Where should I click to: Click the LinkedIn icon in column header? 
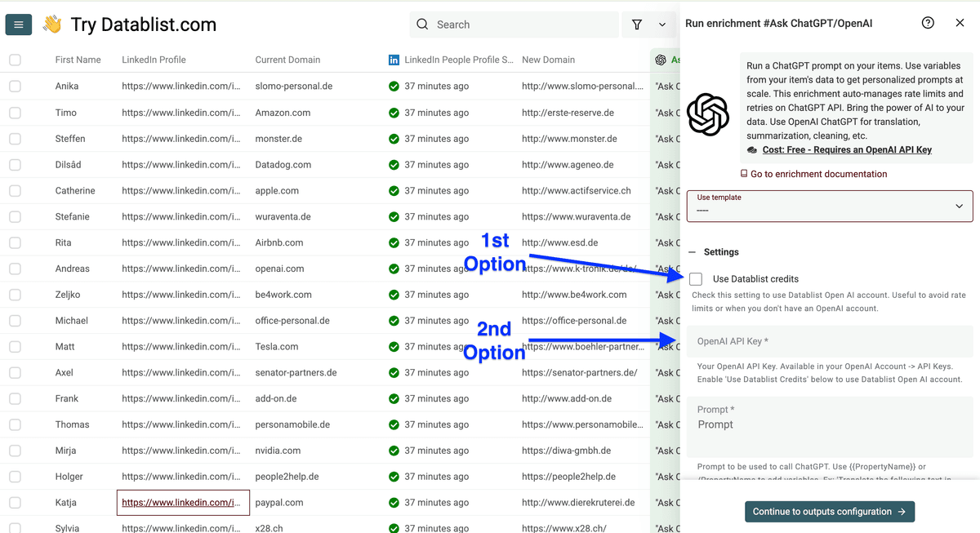pyautogui.click(x=394, y=60)
